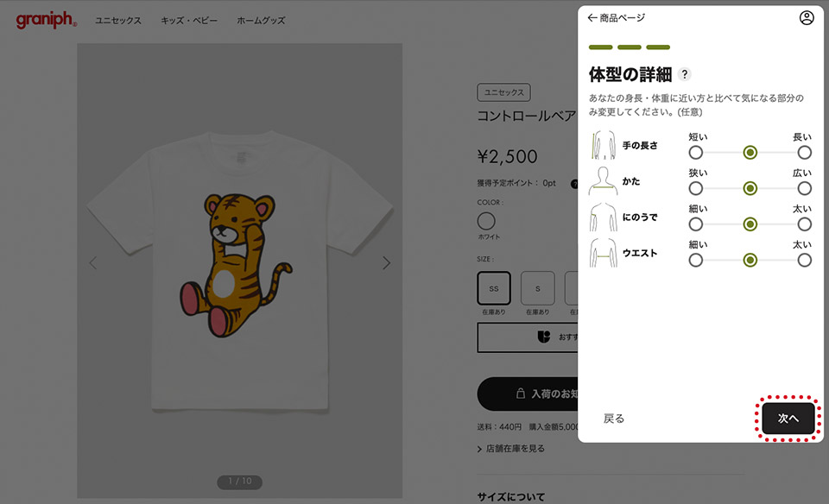Select 広い for かた
829x504 pixels.
(x=805, y=189)
